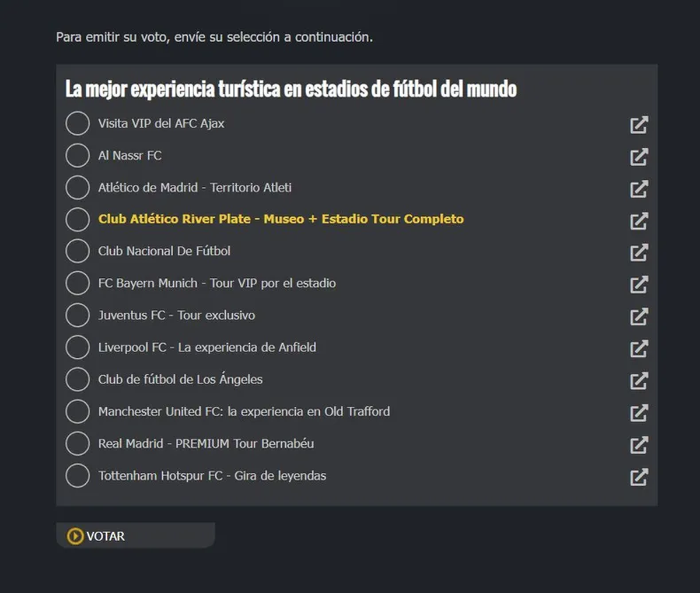Open Manchester United external link icon
700x593 pixels.
pos(639,413)
